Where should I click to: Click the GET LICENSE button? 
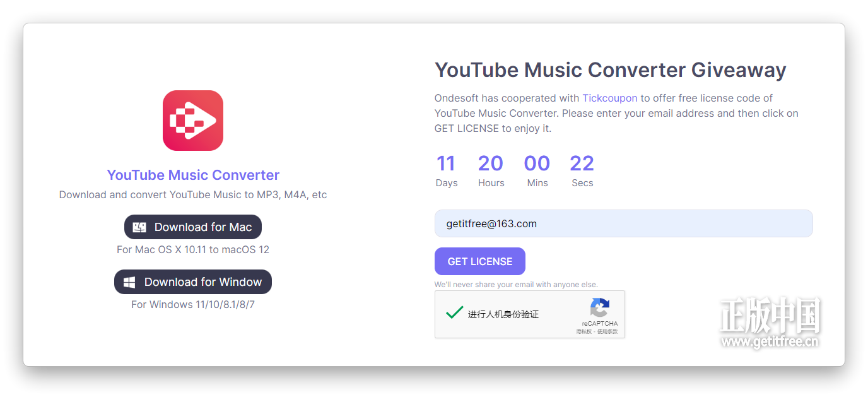pyautogui.click(x=480, y=261)
